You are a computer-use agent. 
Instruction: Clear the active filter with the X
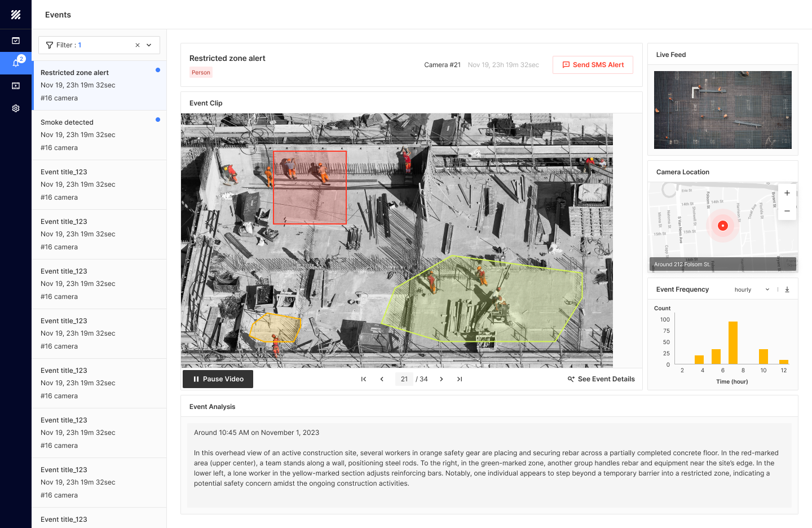(137, 45)
